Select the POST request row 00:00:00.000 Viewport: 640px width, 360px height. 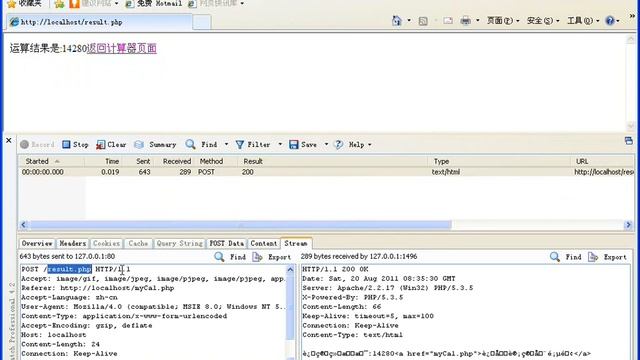[x=326, y=172]
